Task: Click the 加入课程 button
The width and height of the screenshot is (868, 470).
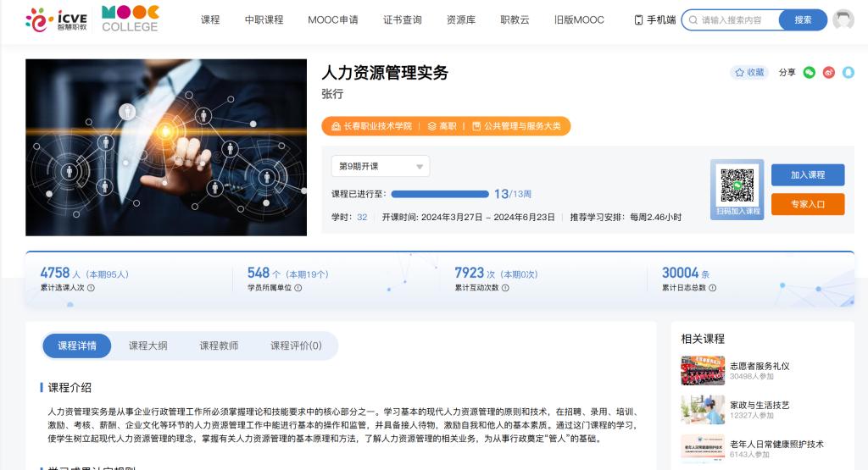Action: click(807, 175)
